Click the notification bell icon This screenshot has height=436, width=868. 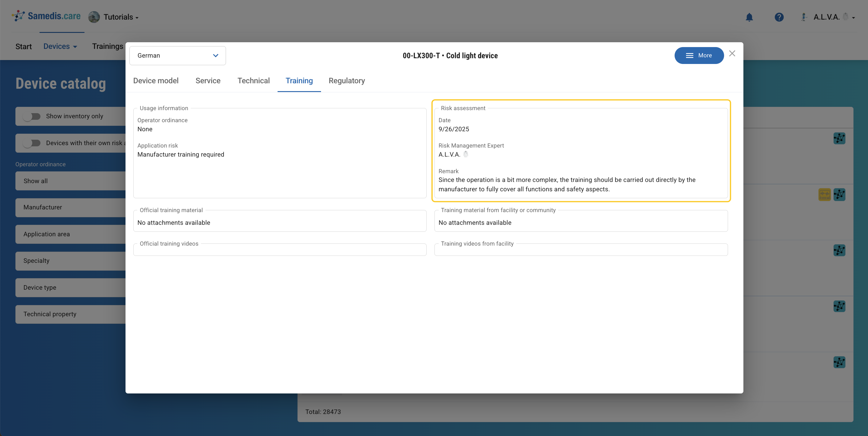point(749,17)
